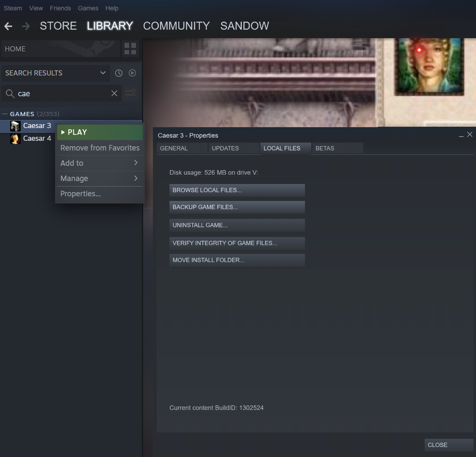Click VERIFY INTEGRITY OF GAME FILES
476x457 pixels.
point(237,243)
